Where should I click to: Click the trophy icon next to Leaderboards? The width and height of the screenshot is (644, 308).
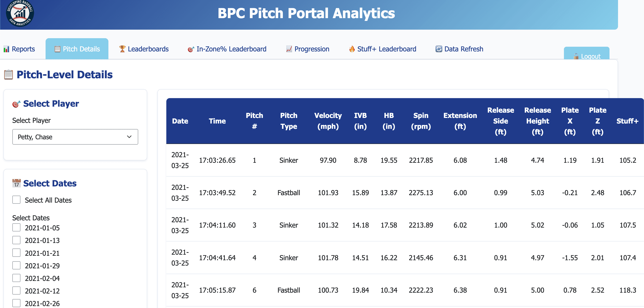point(122,49)
